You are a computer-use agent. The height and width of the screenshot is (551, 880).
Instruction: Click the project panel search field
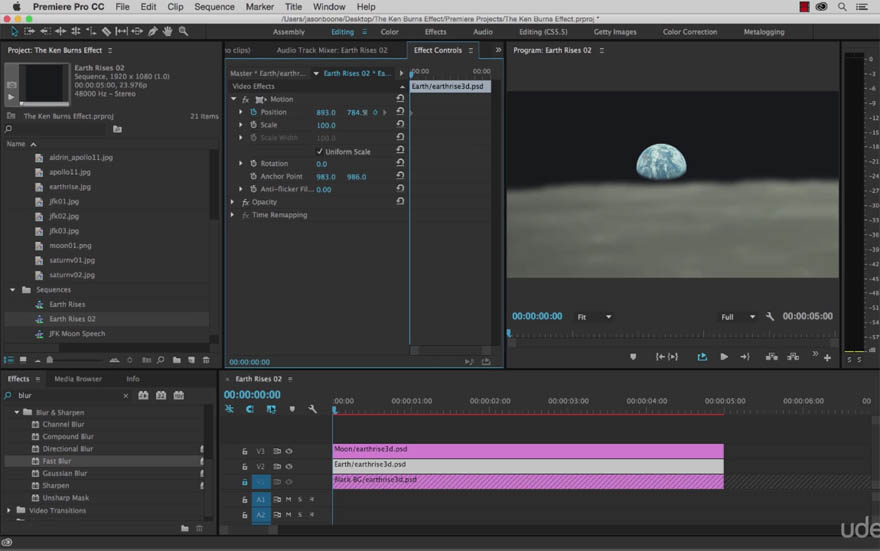[x=59, y=129]
